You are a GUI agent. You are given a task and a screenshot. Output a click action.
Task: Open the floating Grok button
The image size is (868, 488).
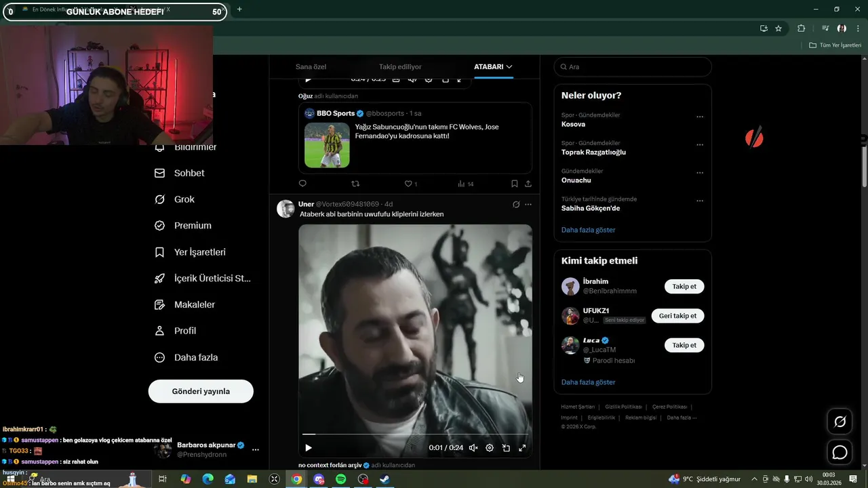pos(840,422)
